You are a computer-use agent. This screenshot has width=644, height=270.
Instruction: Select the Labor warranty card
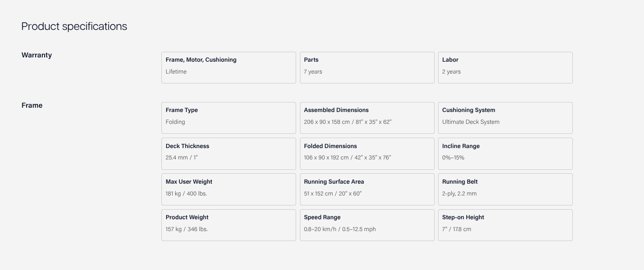click(505, 67)
